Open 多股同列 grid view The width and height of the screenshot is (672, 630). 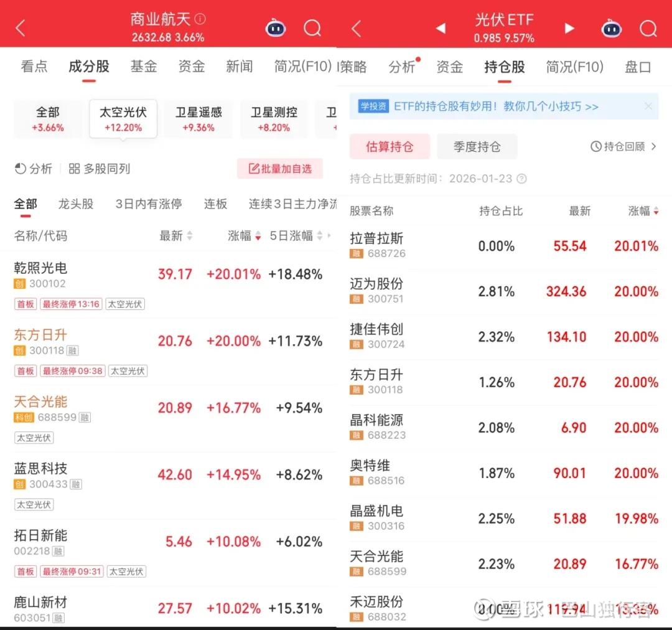[x=100, y=169]
